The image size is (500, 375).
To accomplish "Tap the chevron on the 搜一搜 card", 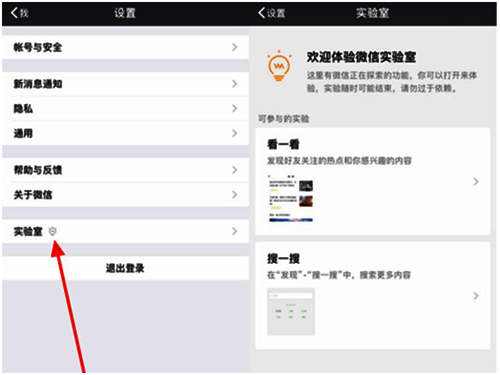I will (476, 296).
